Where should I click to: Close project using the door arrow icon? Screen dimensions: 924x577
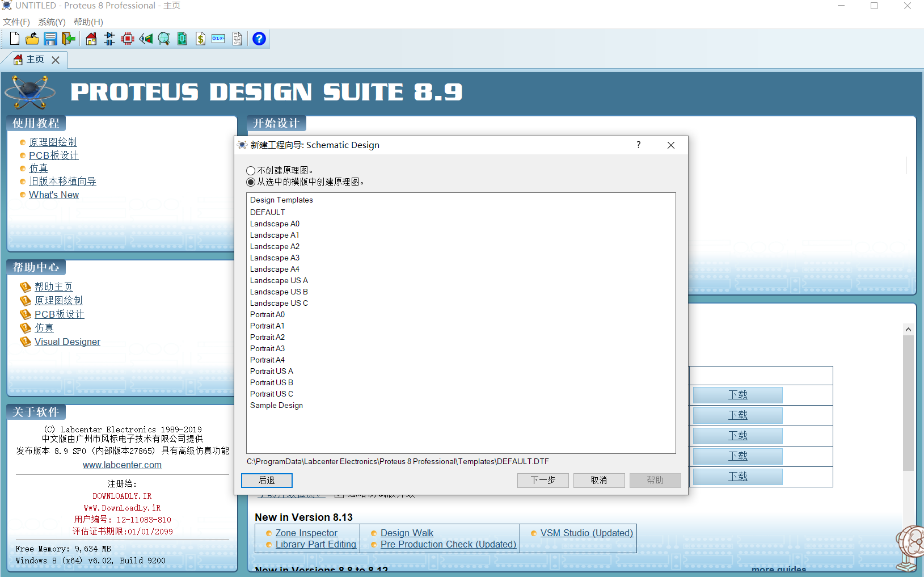click(x=69, y=39)
